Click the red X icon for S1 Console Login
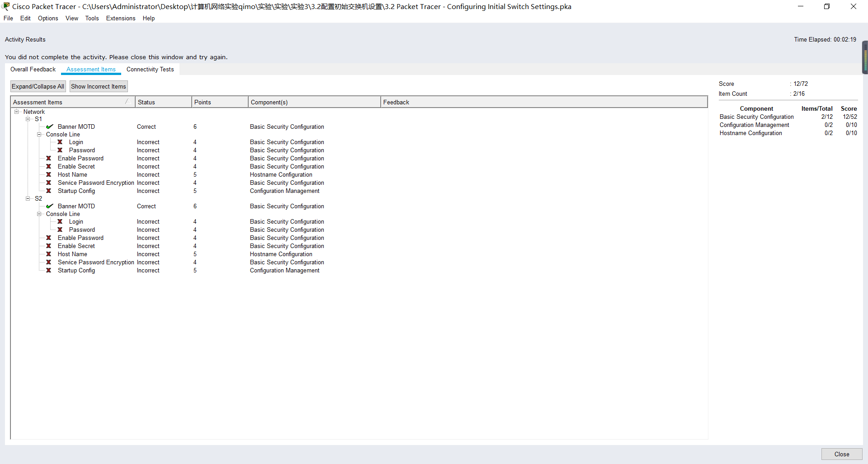Viewport: 868px width, 464px height. tap(60, 142)
